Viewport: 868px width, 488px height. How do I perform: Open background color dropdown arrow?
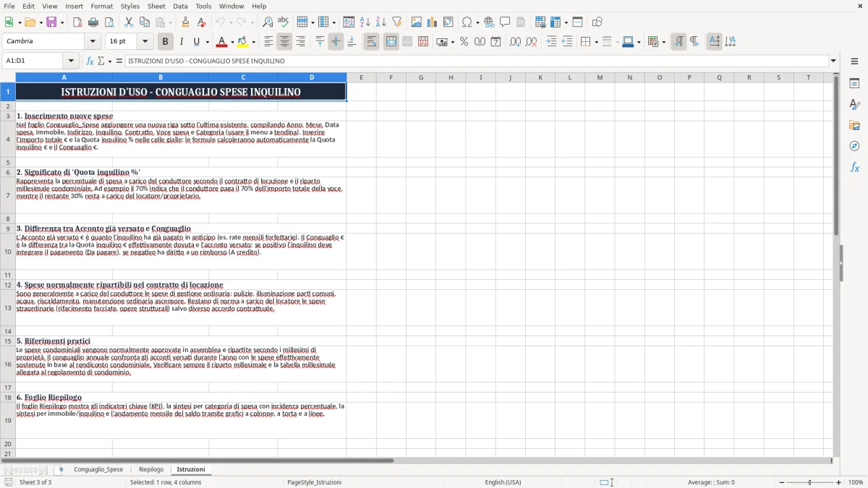pyautogui.click(x=253, y=42)
